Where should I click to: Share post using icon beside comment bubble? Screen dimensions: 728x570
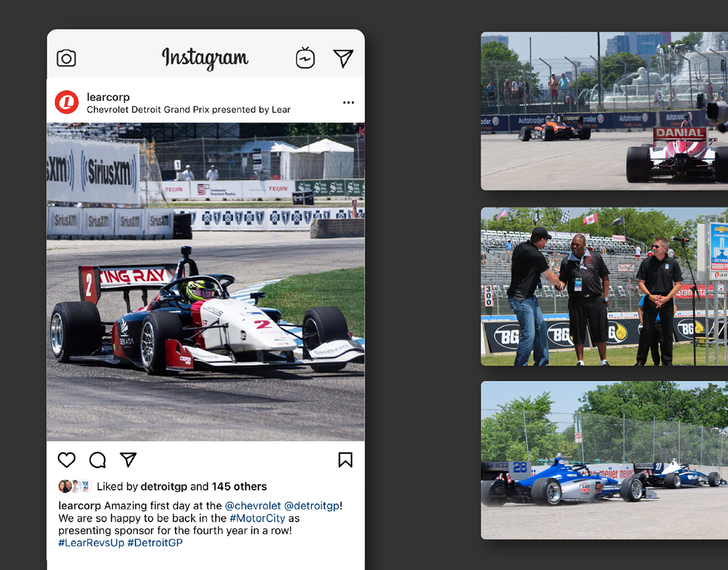[128, 459]
